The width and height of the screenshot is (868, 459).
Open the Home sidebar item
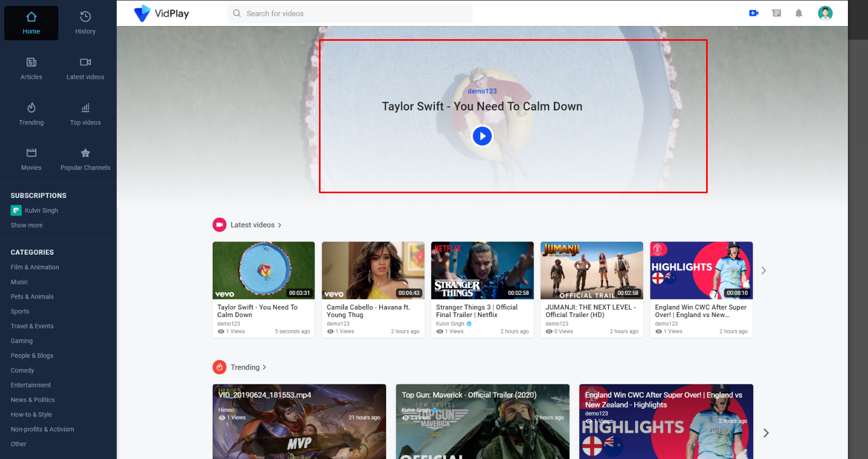pos(31,23)
